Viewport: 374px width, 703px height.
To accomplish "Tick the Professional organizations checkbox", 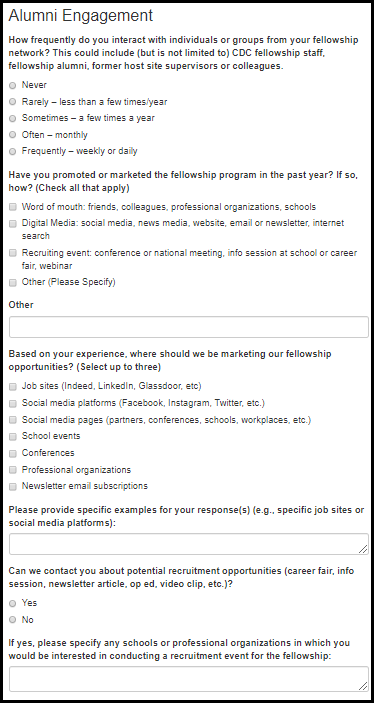I will point(13,470).
